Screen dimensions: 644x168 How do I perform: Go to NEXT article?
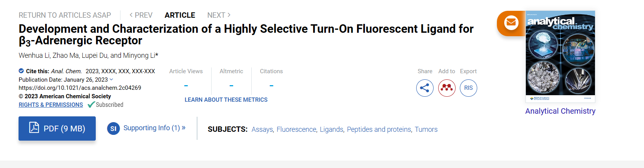pos(219,15)
